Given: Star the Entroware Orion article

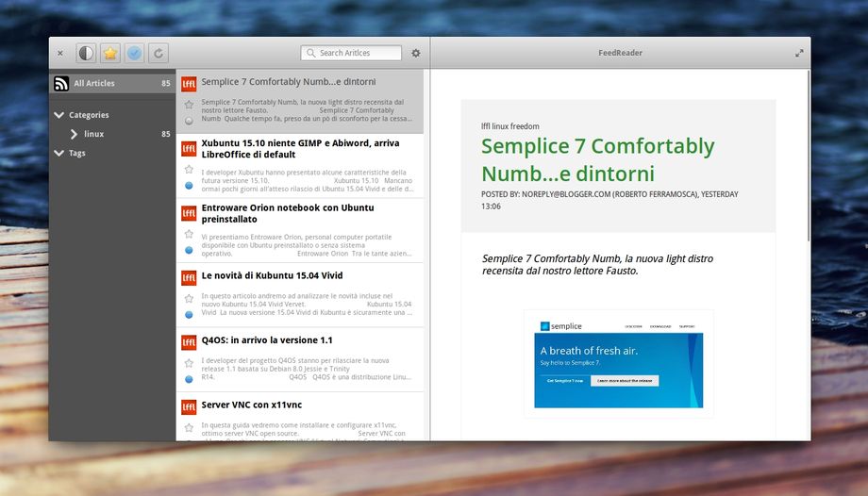Looking at the screenshot, I should pos(189,234).
